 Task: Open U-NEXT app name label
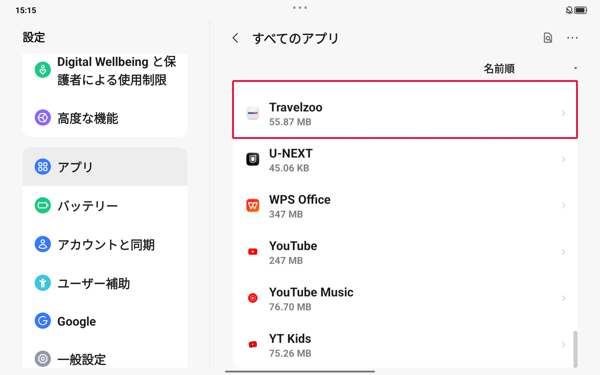click(291, 153)
